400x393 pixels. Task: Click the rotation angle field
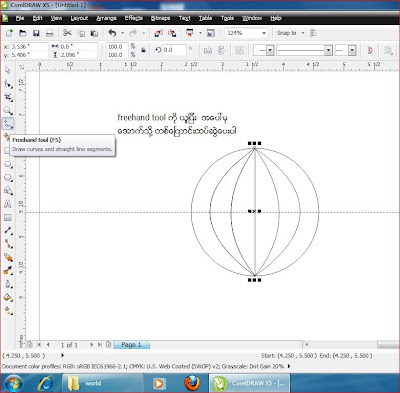point(174,50)
